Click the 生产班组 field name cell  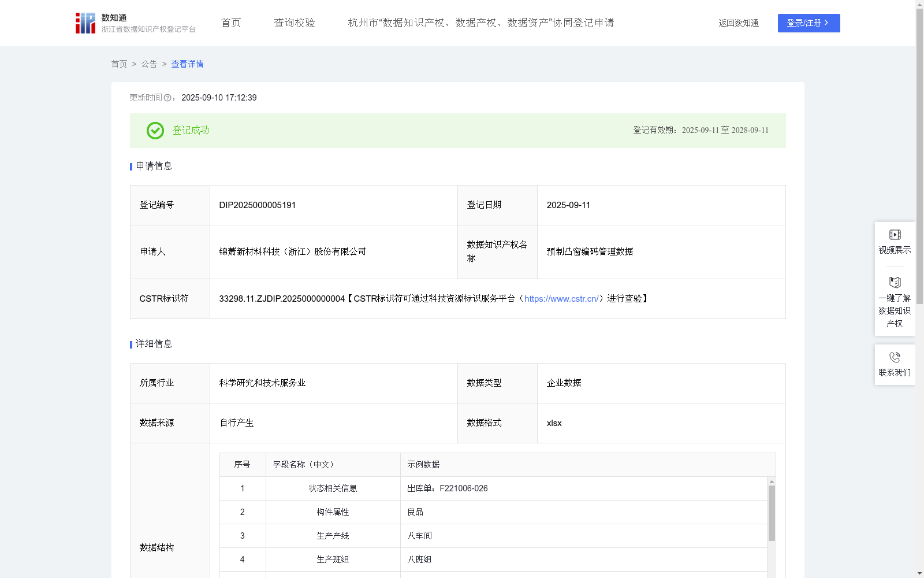click(333, 560)
